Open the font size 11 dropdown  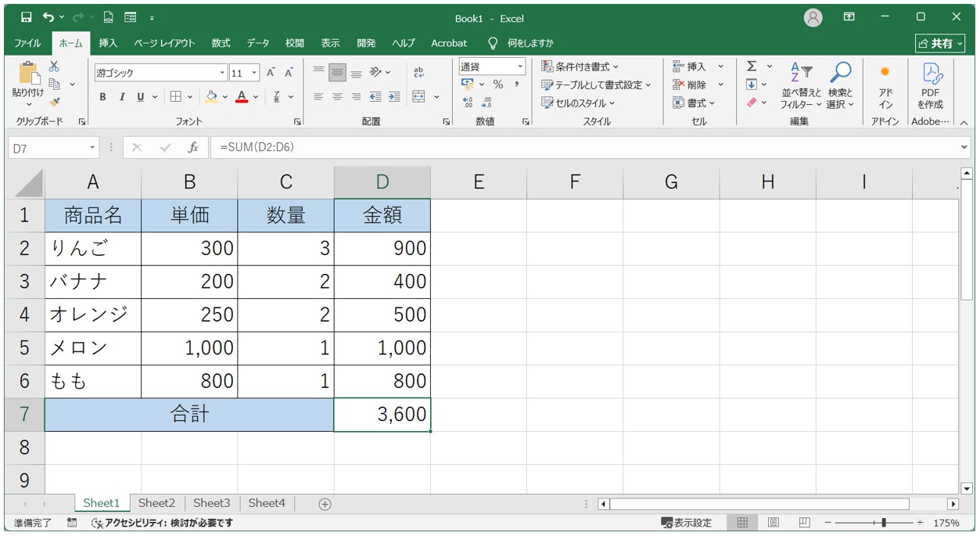click(x=256, y=73)
